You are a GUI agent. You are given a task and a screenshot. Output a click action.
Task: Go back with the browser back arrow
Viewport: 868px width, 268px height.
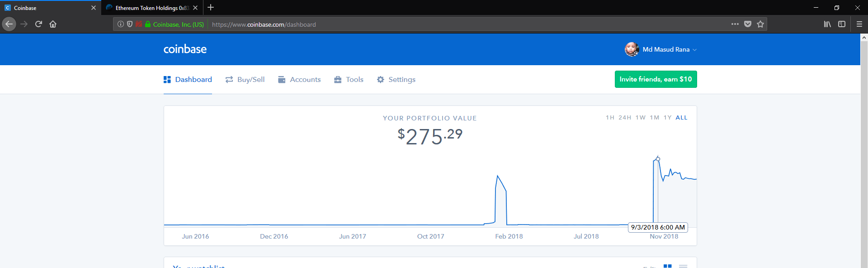pos(9,24)
